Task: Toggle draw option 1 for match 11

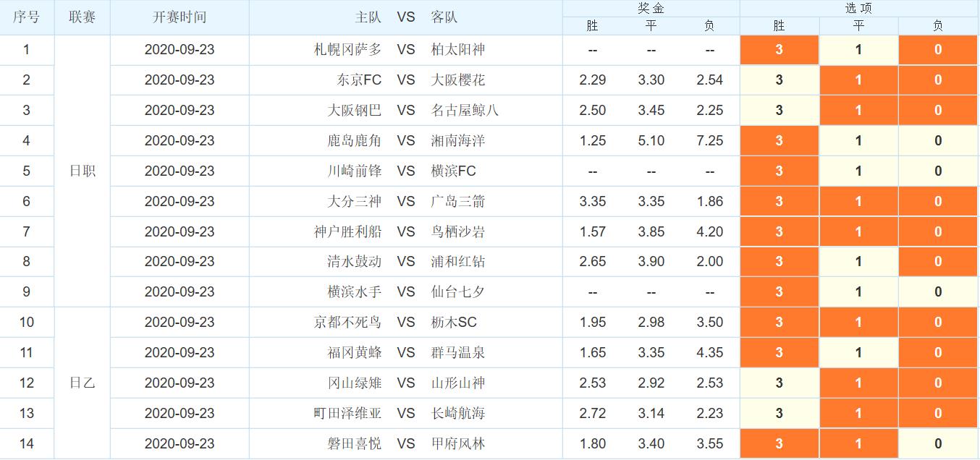Action: tap(858, 353)
